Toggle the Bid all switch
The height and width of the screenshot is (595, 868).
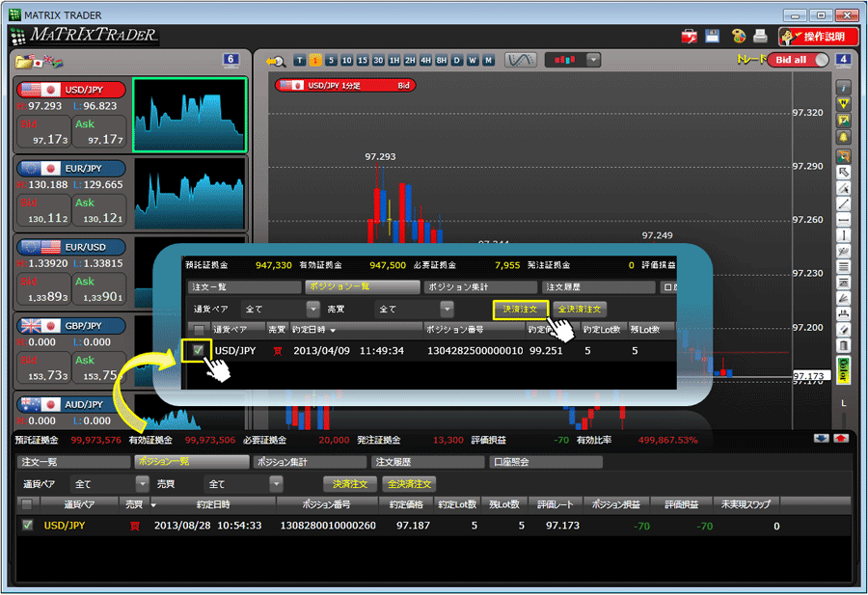[798, 60]
